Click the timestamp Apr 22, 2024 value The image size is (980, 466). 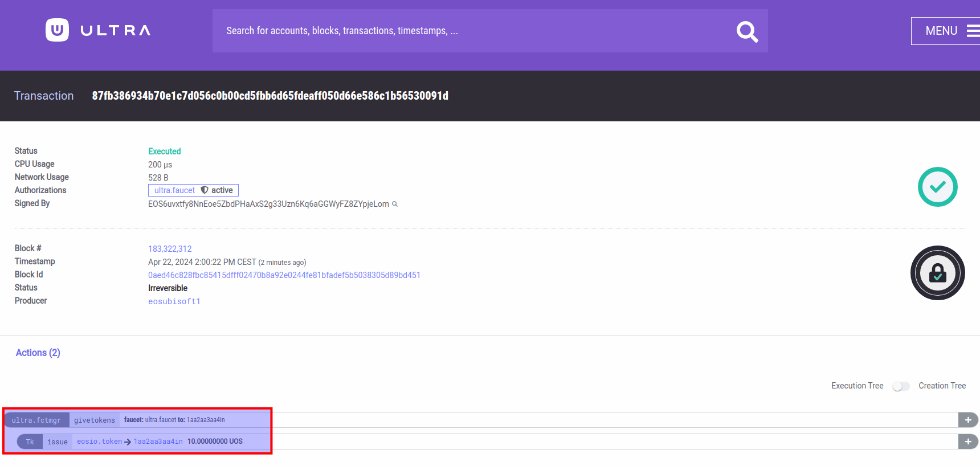pos(202,262)
